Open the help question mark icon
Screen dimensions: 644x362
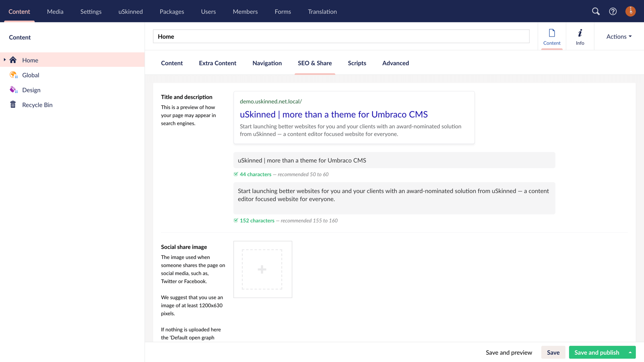(x=613, y=11)
